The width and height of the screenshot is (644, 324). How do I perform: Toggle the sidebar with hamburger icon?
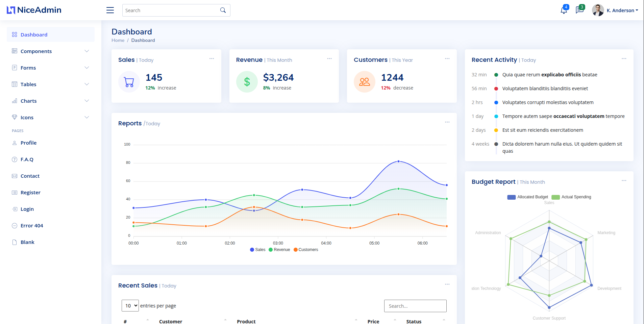click(x=110, y=10)
